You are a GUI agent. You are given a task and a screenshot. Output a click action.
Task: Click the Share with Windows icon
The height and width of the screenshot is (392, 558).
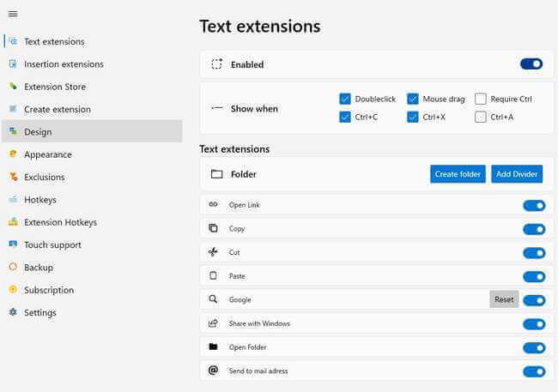pos(213,323)
